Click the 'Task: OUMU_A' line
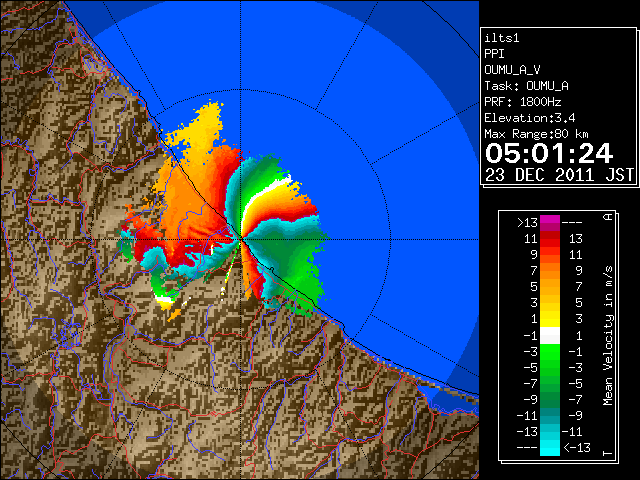 (x=527, y=86)
